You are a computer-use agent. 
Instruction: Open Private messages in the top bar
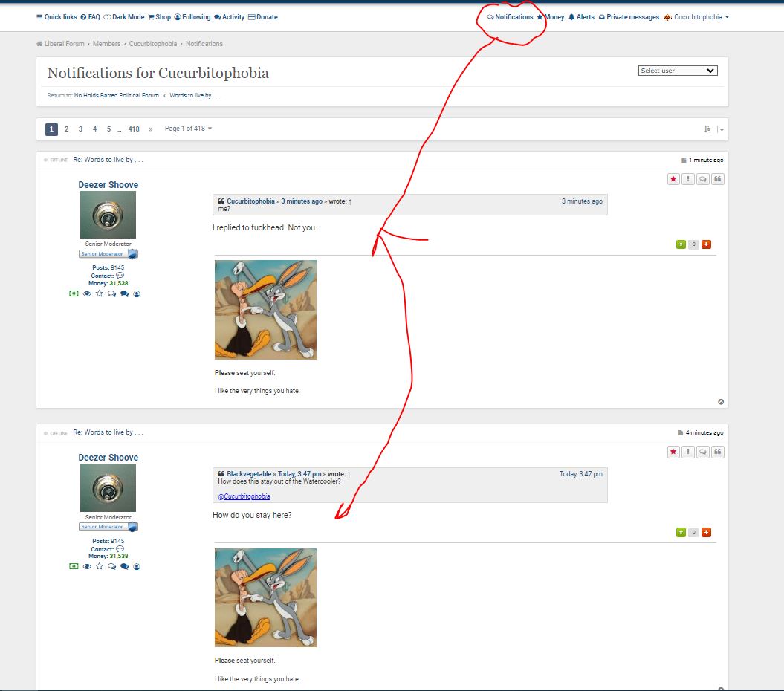coord(629,17)
